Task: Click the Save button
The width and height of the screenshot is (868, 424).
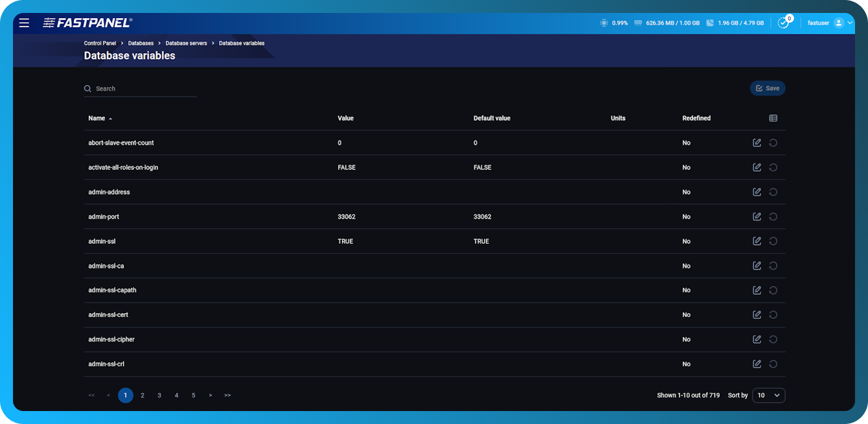Action: point(767,88)
